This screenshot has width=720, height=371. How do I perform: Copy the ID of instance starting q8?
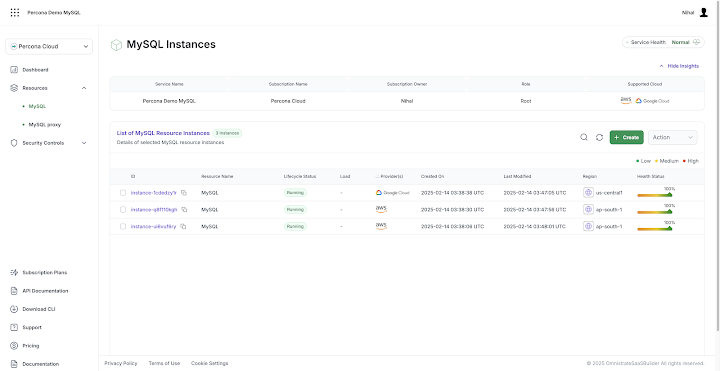click(x=184, y=210)
